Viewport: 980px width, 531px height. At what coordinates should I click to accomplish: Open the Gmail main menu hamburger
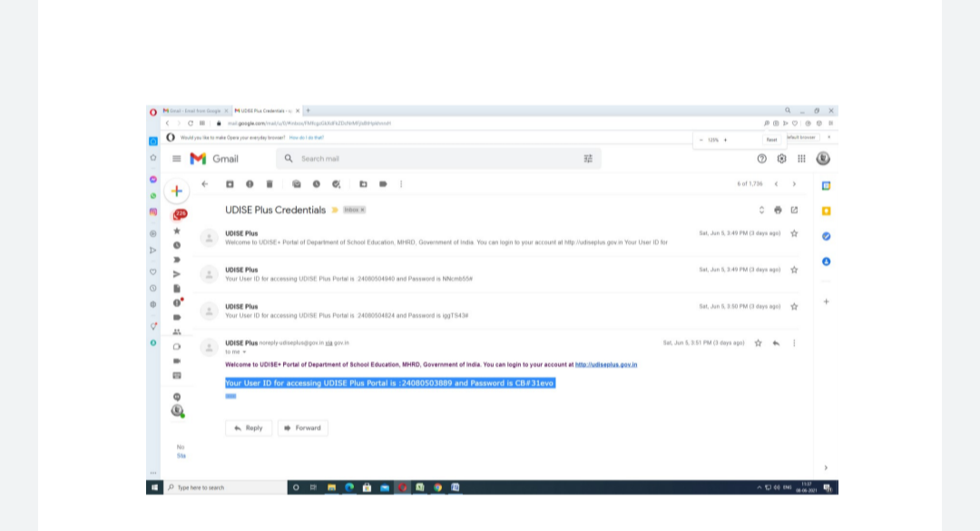click(x=177, y=159)
